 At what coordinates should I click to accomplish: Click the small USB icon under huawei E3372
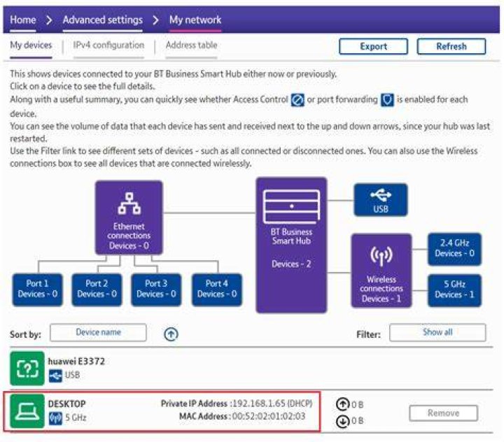pyautogui.click(x=55, y=376)
